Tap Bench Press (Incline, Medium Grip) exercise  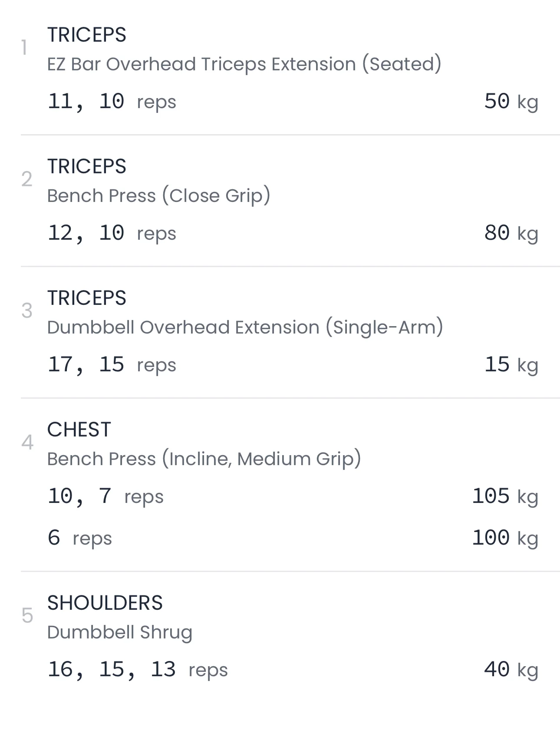coord(204,459)
